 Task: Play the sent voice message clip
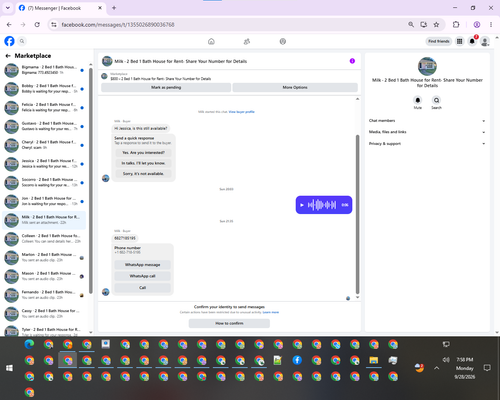pyautogui.click(x=302, y=205)
